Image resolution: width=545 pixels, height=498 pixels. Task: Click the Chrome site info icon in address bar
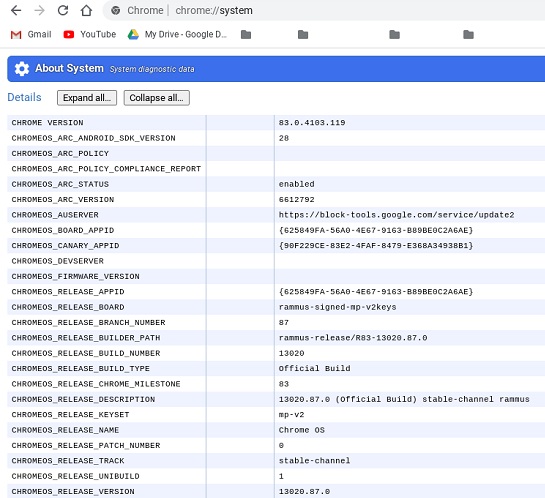[x=116, y=10]
